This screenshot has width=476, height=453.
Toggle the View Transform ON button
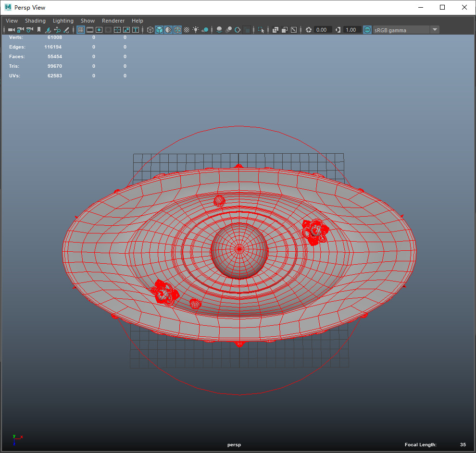tap(367, 30)
